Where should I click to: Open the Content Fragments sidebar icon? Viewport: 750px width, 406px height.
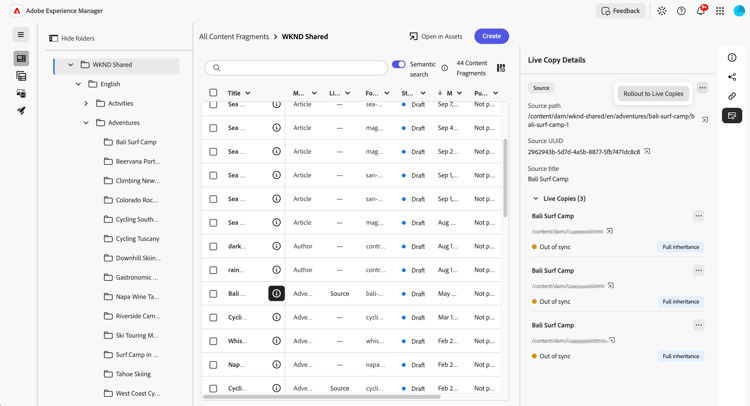tap(21, 58)
